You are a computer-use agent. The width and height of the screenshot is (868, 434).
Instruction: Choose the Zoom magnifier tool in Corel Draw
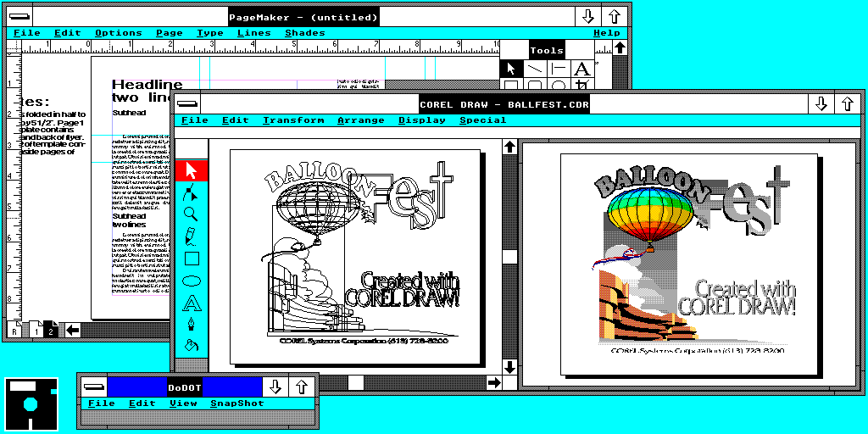pos(192,214)
